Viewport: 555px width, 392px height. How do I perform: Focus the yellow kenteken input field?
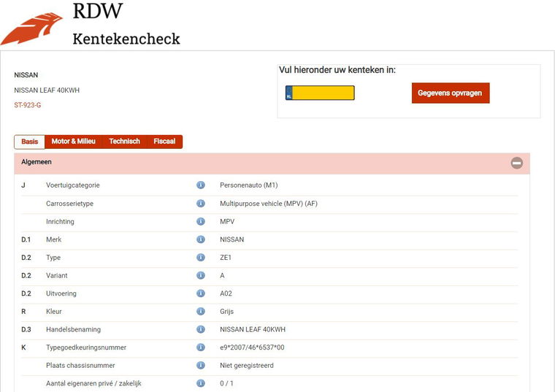[320, 93]
